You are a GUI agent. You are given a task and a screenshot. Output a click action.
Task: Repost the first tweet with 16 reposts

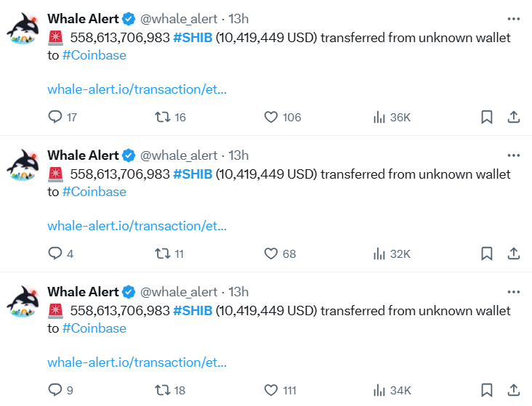(x=163, y=117)
